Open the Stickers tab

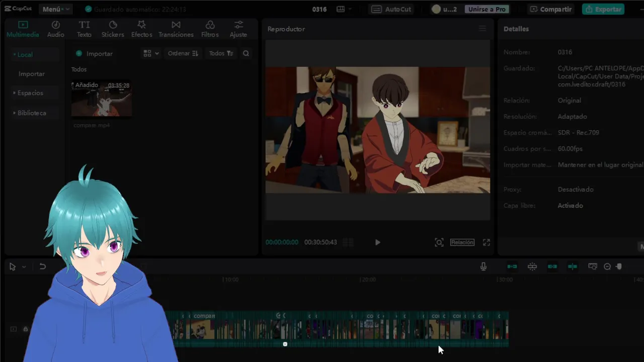click(x=113, y=29)
